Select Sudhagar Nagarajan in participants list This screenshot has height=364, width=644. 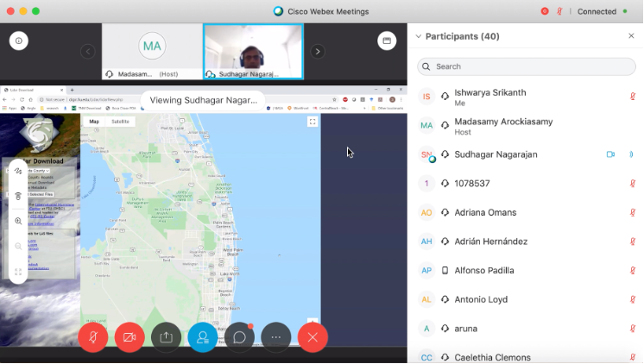(x=497, y=154)
